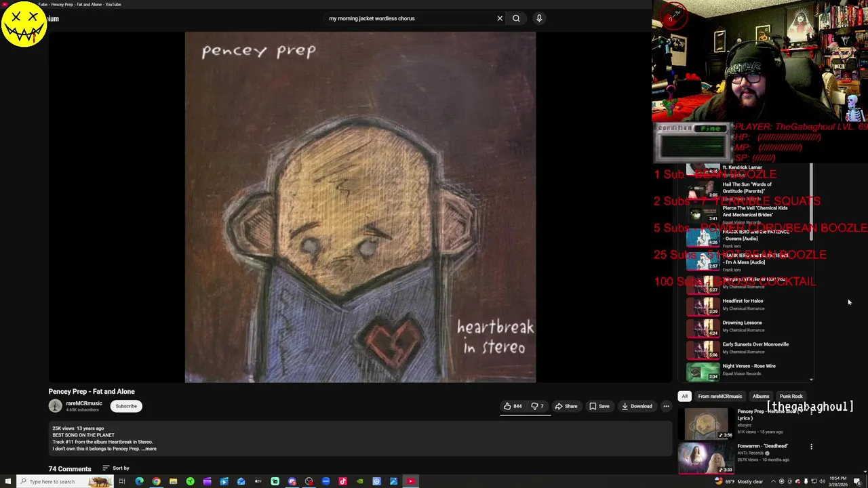This screenshot has width=868, height=488.
Task: Click in the YouTube search field
Action: (x=410, y=18)
